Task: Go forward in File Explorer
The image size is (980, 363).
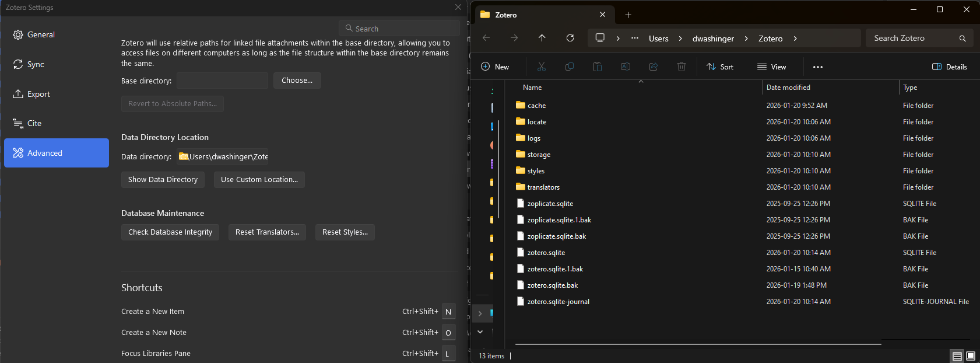Action: click(x=514, y=38)
